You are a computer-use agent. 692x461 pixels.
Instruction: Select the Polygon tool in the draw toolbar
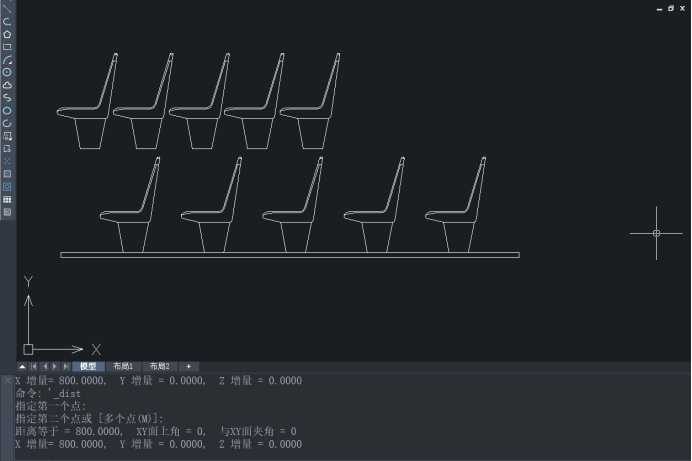point(7,34)
